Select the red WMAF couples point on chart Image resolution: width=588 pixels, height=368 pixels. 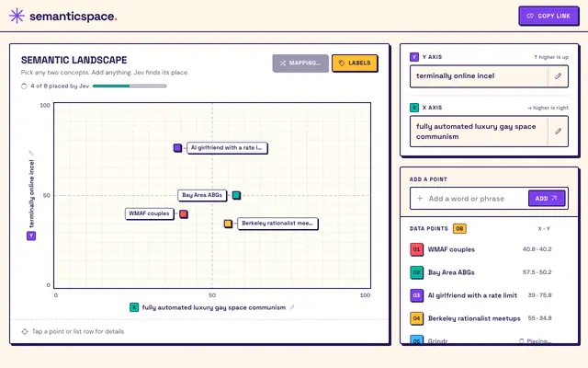coord(184,214)
